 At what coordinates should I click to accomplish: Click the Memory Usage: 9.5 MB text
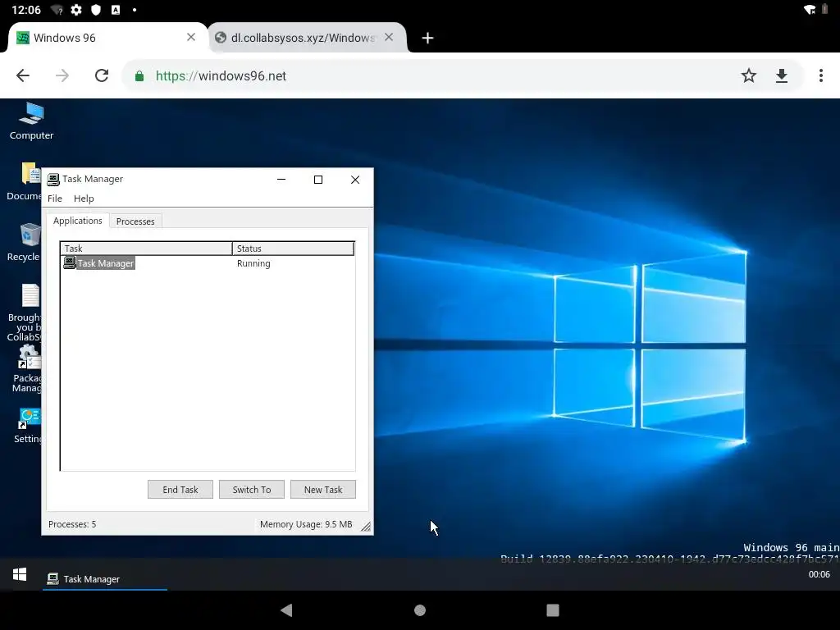(306, 524)
